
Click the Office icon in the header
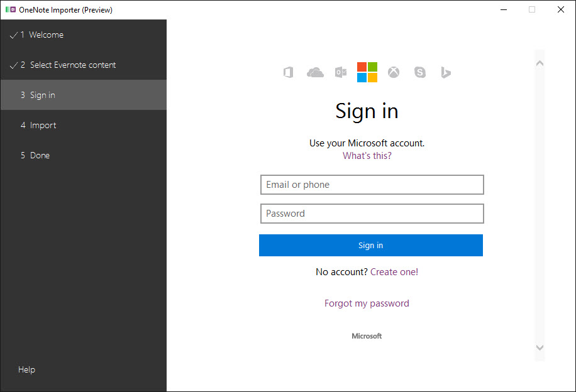point(288,73)
